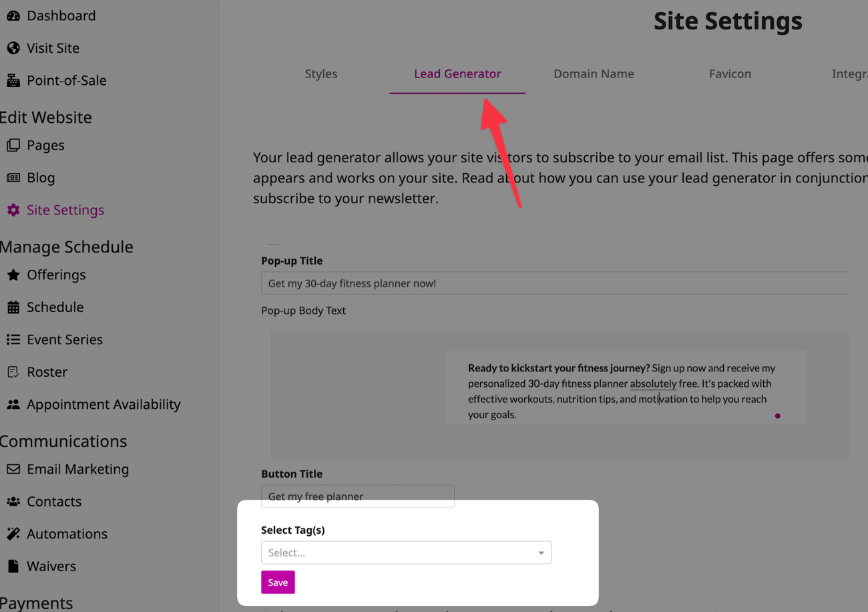Click the Email Marketing envelope icon
Image resolution: width=868 pixels, height=612 pixels.
click(x=13, y=470)
